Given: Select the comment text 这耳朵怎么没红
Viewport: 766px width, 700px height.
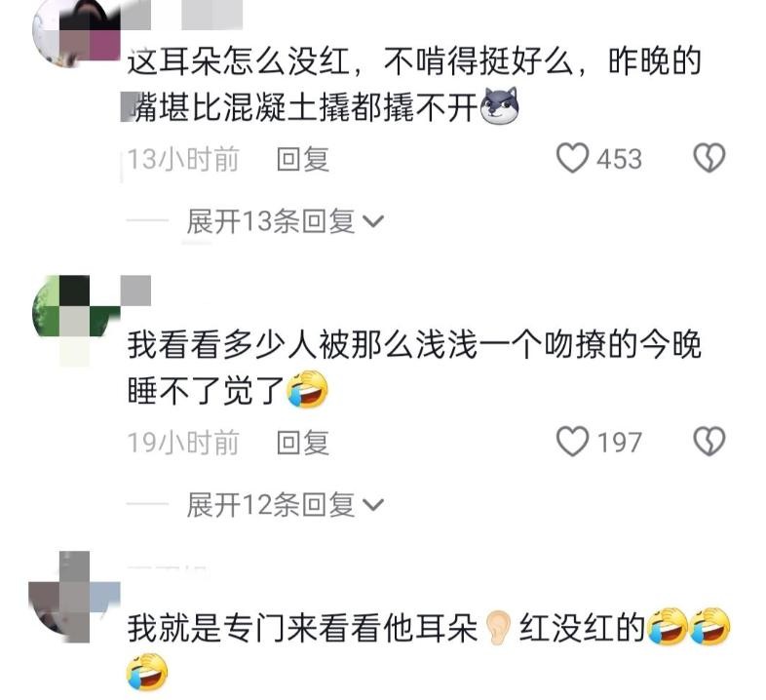Looking at the screenshot, I should (239, 61).
